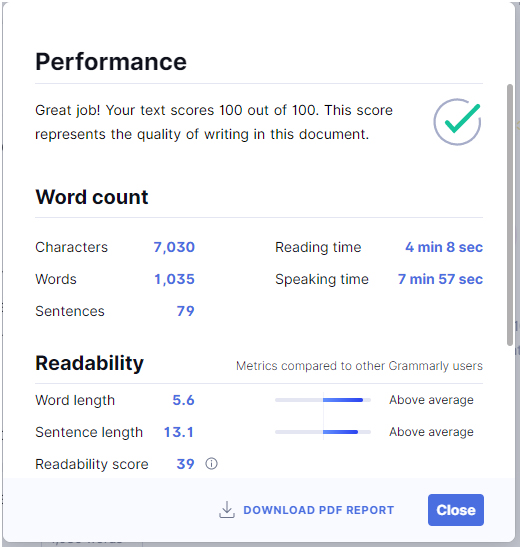Select the Words count value 1,035

click(x=174, y=279)
